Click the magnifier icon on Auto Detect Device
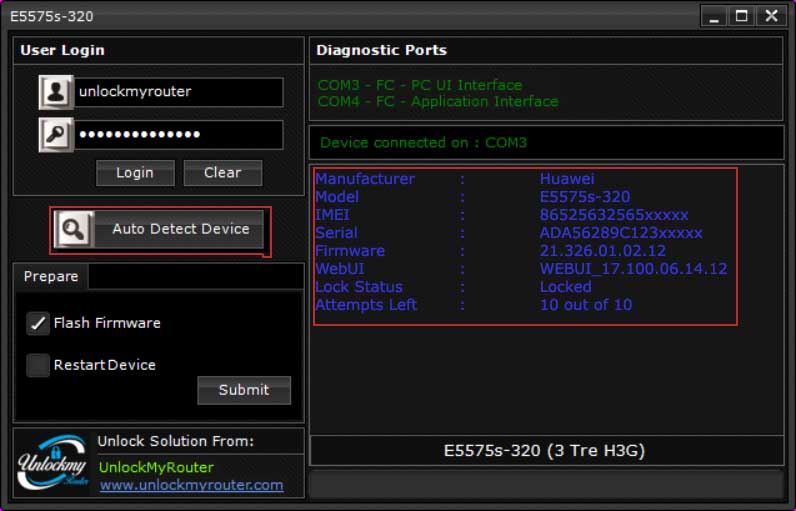Image resolution: width=796 pixels, height=511 pixels. tap(74, 229)
